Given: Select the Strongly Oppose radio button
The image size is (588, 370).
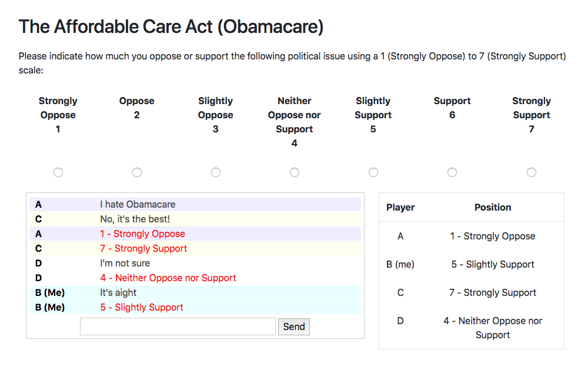Looking at the screenshot, I should click(x=58, y=172).
